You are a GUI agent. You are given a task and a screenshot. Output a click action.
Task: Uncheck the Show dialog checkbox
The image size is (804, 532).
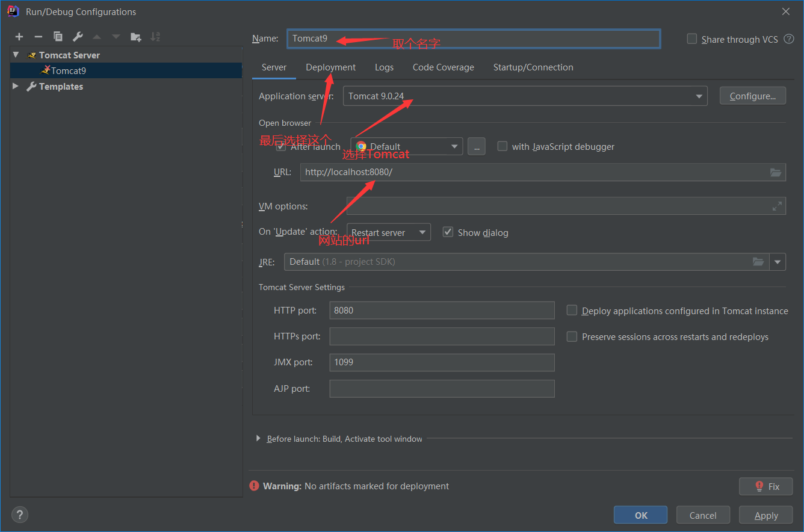[448, 232]
